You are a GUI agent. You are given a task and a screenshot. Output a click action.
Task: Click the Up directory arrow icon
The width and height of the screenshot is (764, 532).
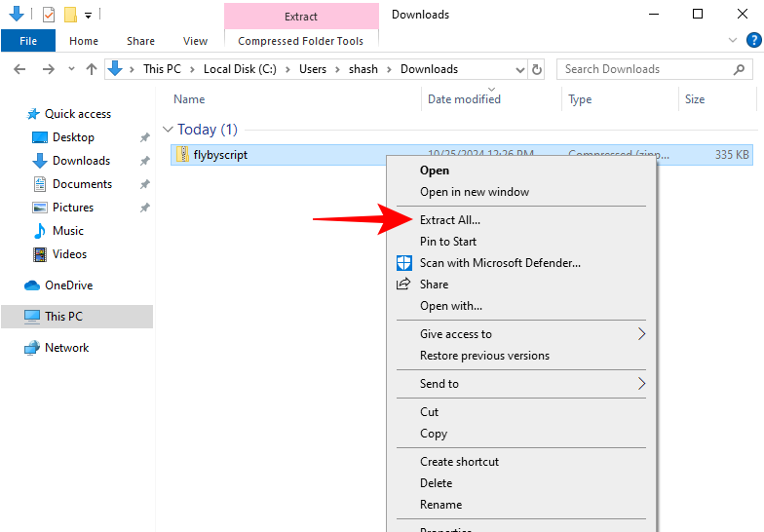click(x=92, y=69)
